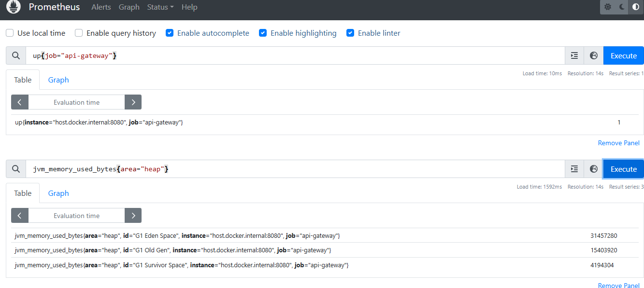The width and height of the screenshot is (644, 288).
Task: Click value 31457280
Action: click(604, 235)
